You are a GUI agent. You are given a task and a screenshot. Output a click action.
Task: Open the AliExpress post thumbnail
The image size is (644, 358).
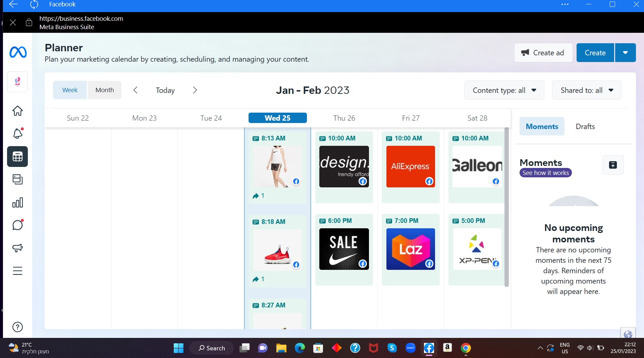pyautogui.click(x=411, y=167)
